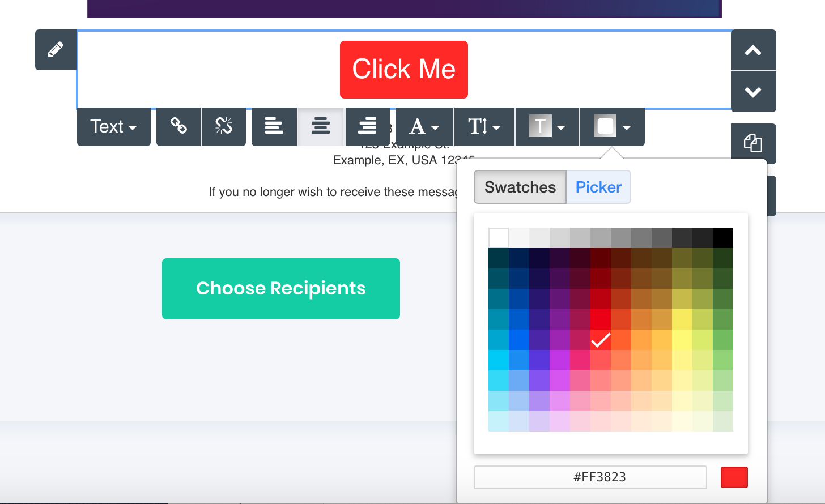Duplicate block using the copy icon

click(x=753, y=143)
